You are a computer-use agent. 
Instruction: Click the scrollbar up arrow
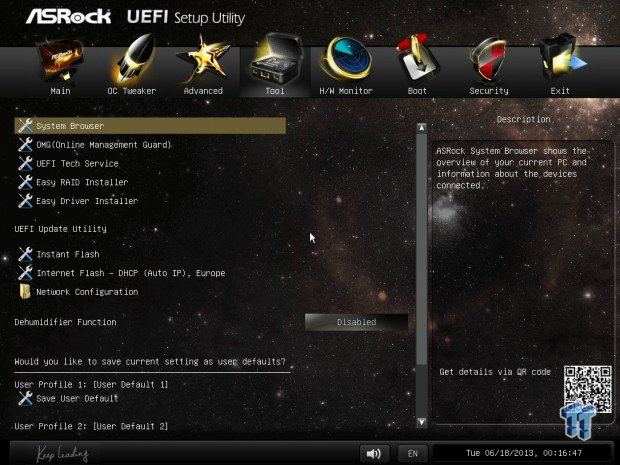pyautogui.click(x=422, y=128)
